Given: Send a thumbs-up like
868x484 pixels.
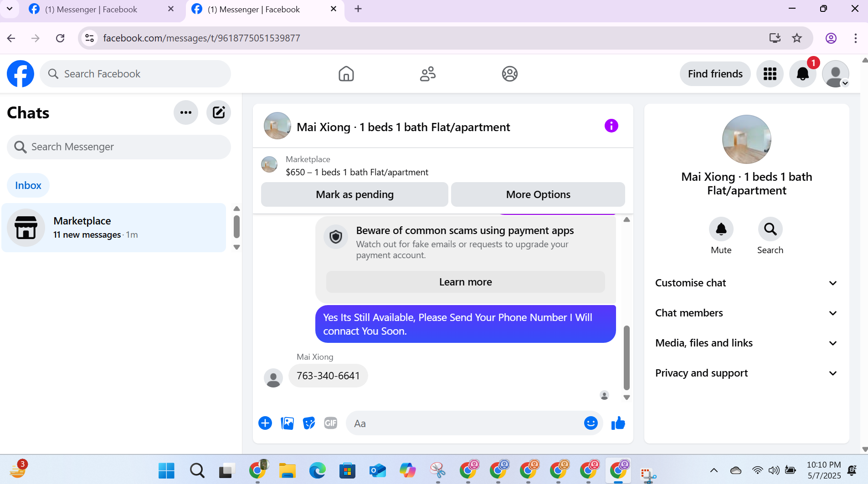Looking at the screenshot, I should (x=618, y=423).
